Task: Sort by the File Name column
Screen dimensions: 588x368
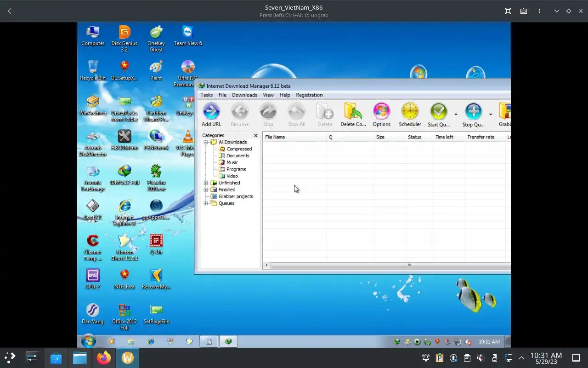Action: (x=294, y=137)
